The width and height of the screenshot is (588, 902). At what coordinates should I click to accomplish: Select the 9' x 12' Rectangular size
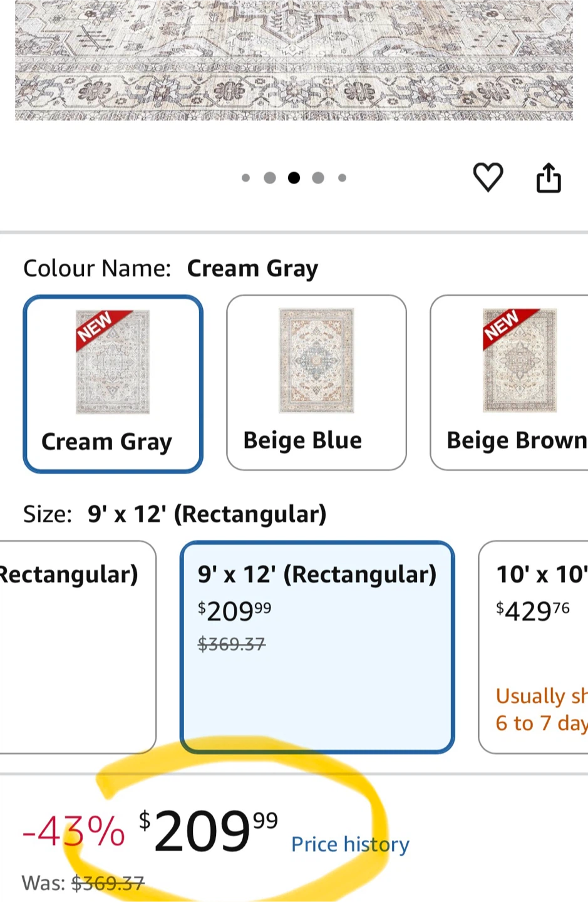(x=317, y=647)
